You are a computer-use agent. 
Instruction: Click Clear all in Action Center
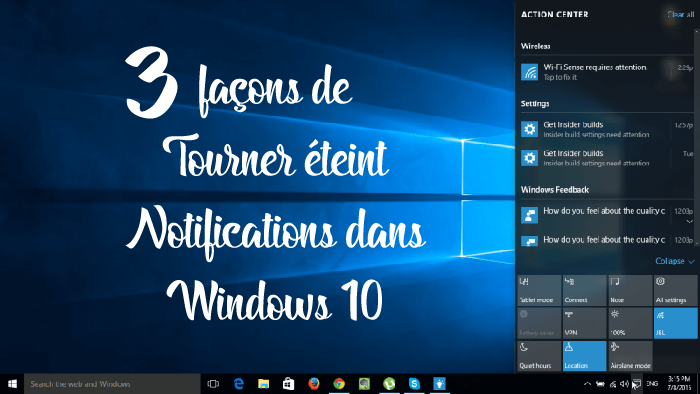tap(681, 14)
